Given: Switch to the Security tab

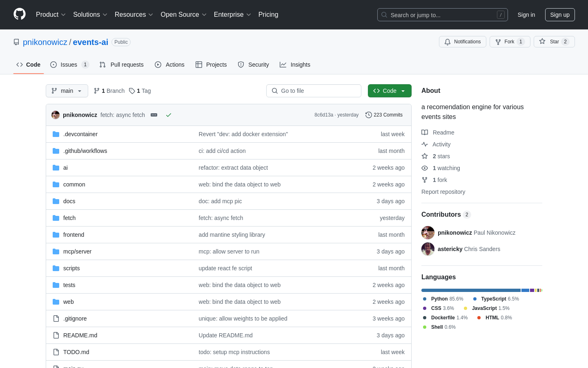Looking at the screenshot, I should pyautogui.click(x=254, y=65).
